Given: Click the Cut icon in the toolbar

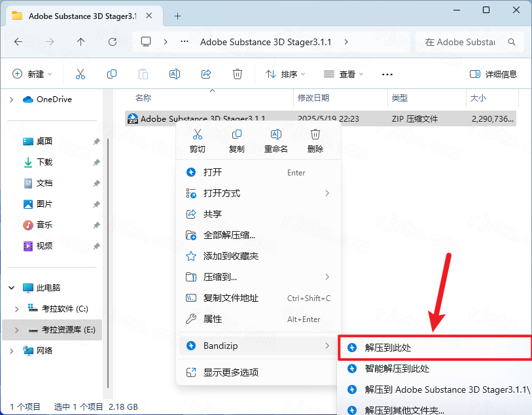Looking at the screenshot, I should 80,73.
